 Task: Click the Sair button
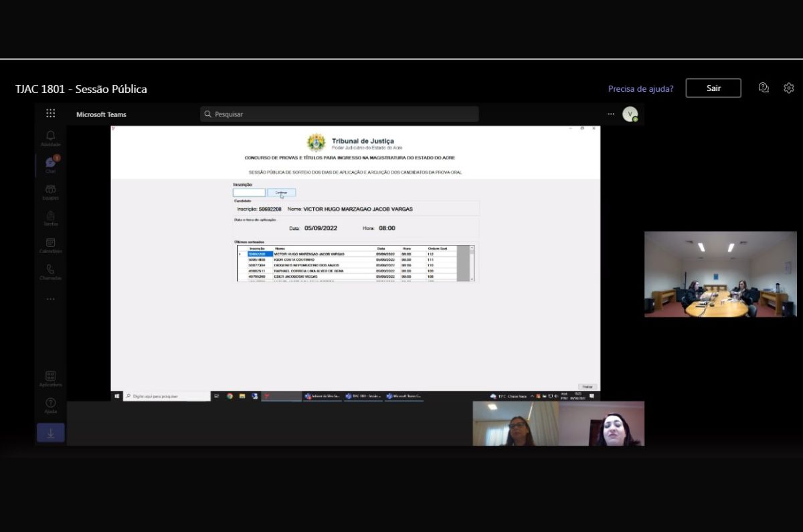point(713,88)
